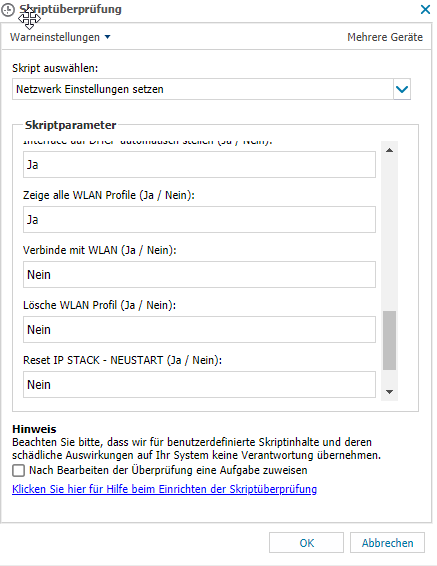Click the Verbinde mit WLAN input field
437x566 pixels.
tap(199, 275)
